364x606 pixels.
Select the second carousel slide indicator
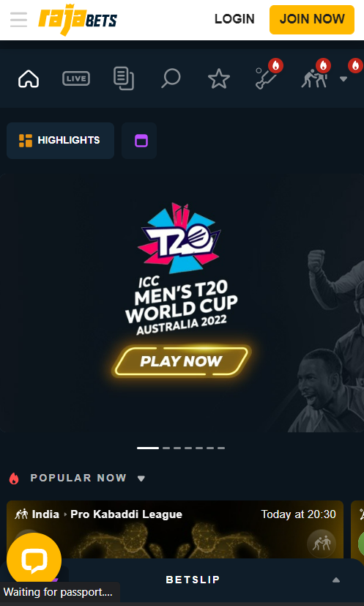click(x=166, y=448)
